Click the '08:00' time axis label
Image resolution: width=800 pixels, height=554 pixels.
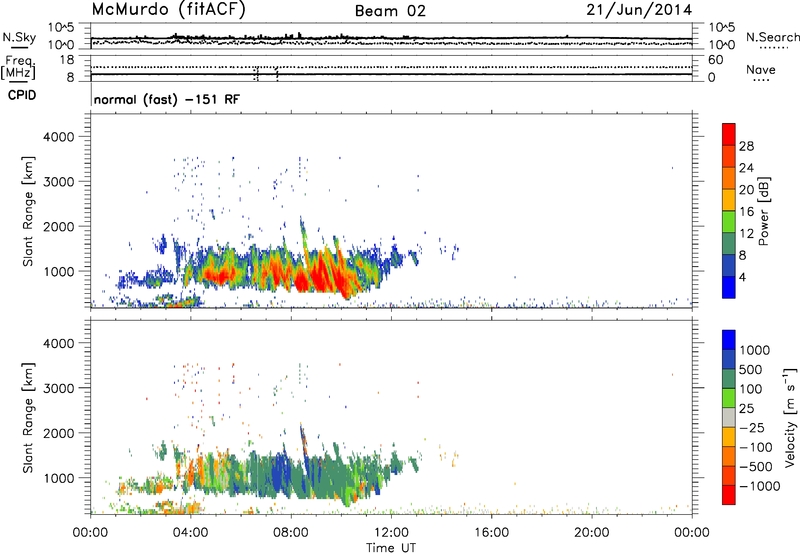(291, 533)
